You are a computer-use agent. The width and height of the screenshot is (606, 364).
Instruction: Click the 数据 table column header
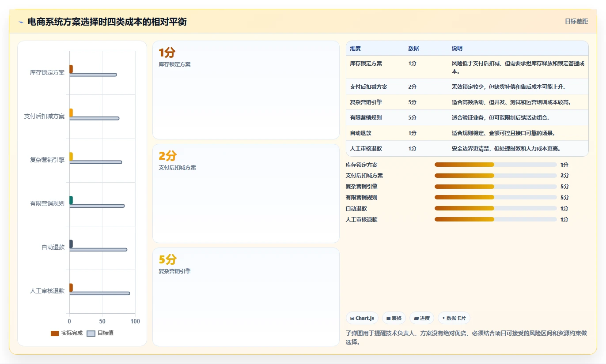click(x=413, y=48)
